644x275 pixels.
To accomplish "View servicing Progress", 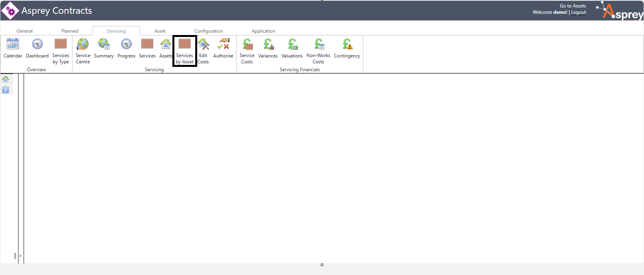I will pos(126,44).
